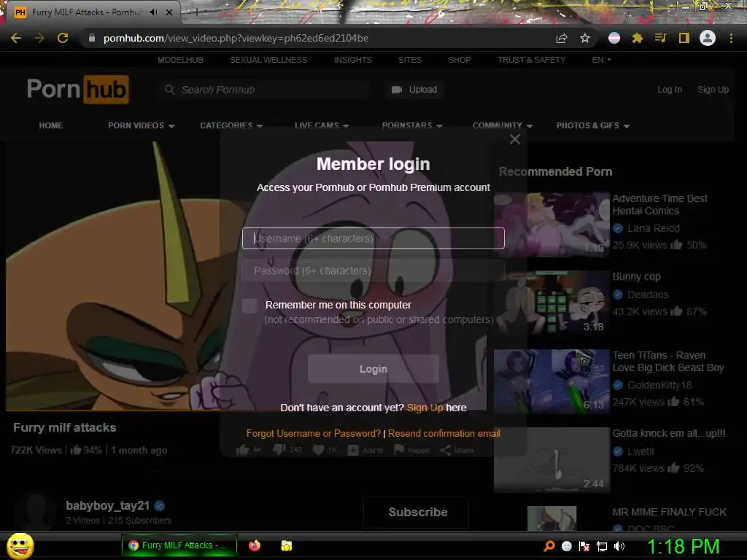Expand the CATEGORIES nav dropdown
This screenshot has height=560, width=747.
coord(231,125)
